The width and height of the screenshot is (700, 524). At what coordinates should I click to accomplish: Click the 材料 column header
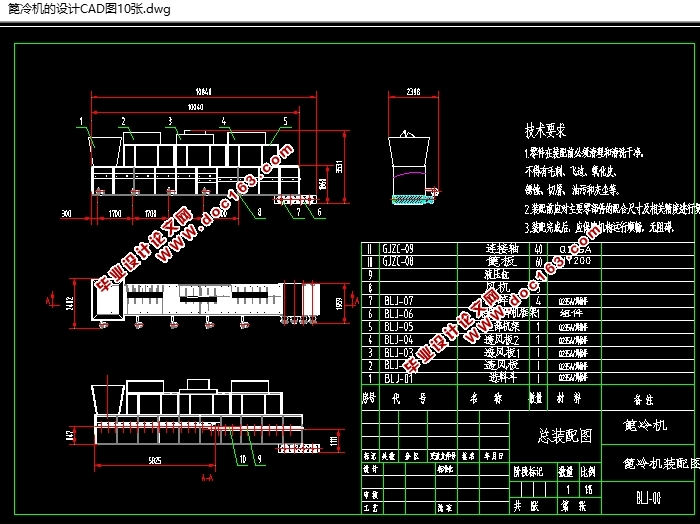coord(568,398)
